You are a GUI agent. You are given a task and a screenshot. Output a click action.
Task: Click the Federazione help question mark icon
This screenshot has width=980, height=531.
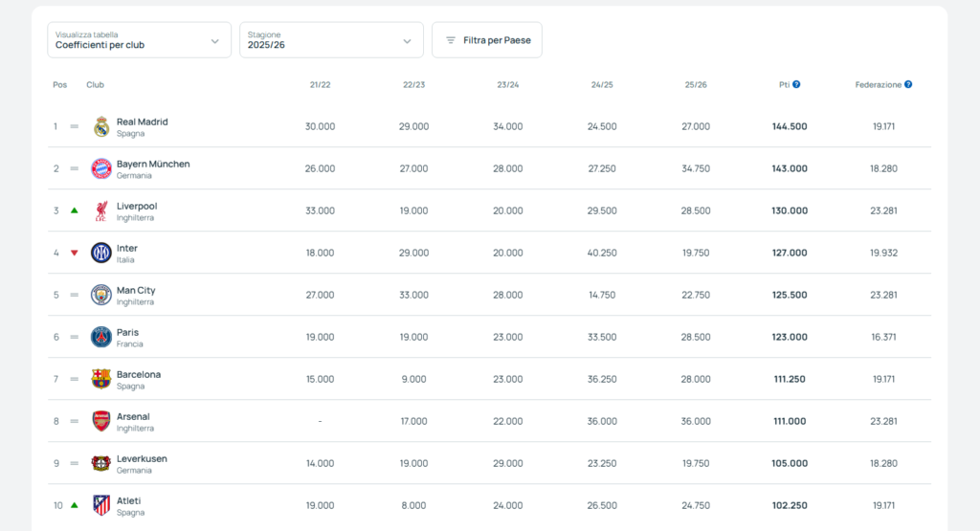[908, 84]
